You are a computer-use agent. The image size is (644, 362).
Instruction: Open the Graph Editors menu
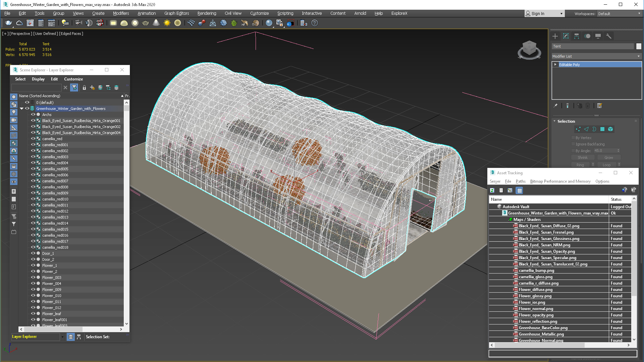(176, 13)
